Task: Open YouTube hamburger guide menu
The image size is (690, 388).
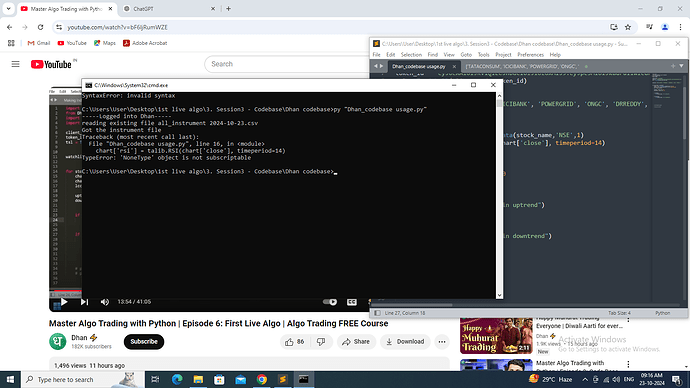Action: [15, 64]
